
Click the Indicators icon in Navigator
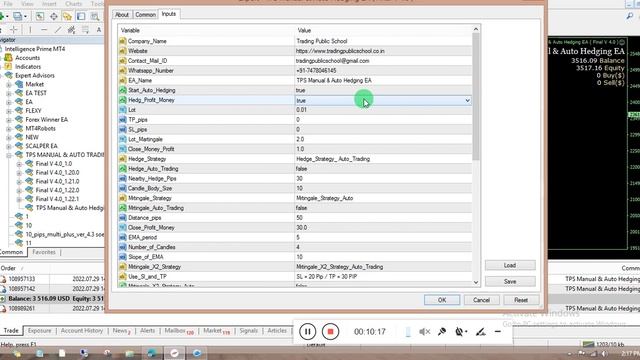pos(8,67)
